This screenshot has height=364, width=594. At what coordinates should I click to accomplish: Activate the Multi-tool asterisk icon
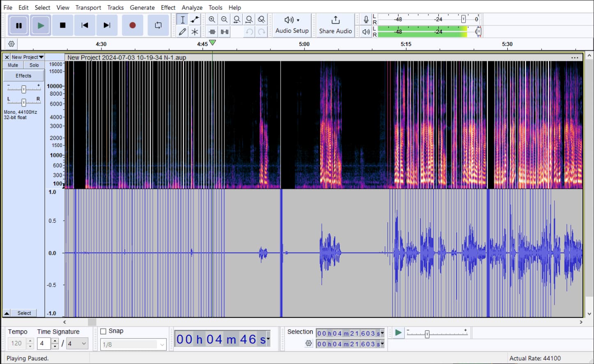click(x=195, y=32)
